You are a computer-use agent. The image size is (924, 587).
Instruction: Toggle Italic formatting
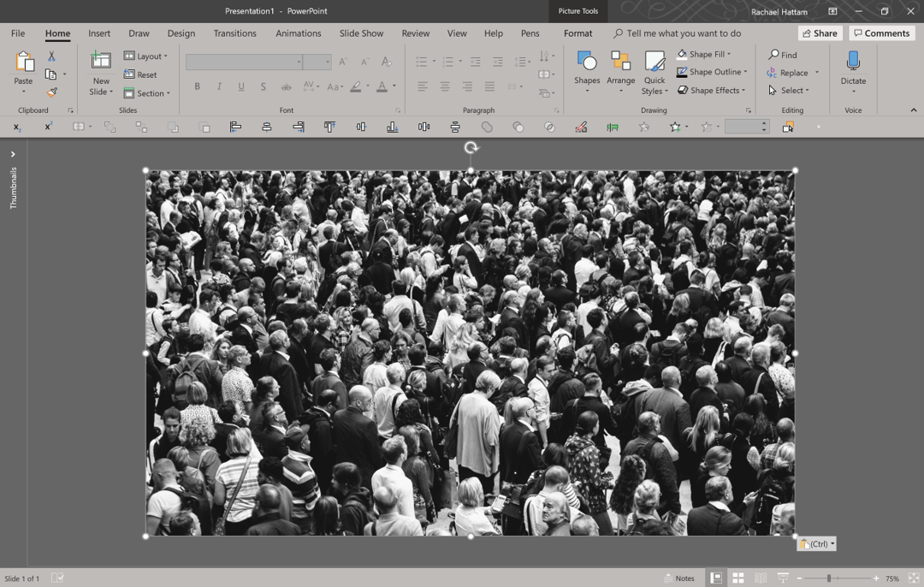point(218,86)
